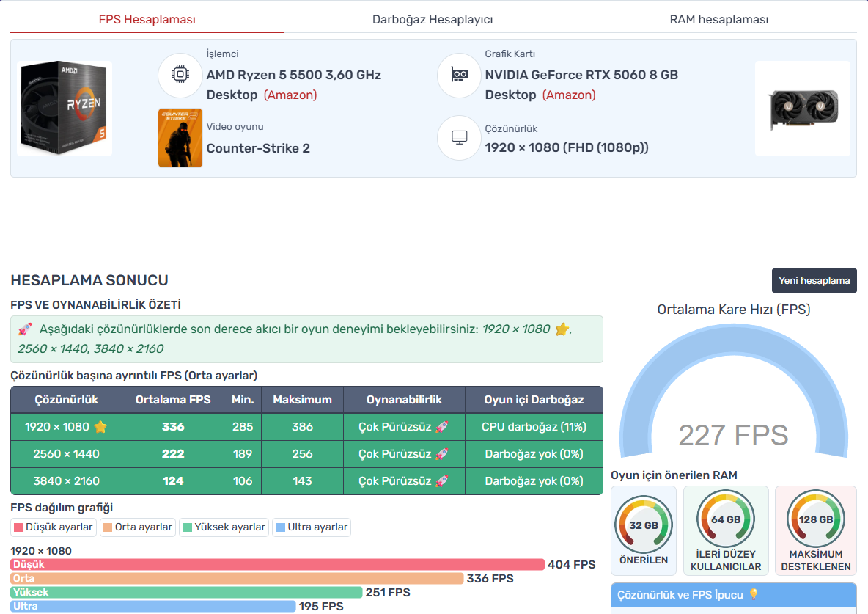Click rocket icon in 2560 × 1440 row
The width and height of the screenshot is (868, 614).
point(442,454)
